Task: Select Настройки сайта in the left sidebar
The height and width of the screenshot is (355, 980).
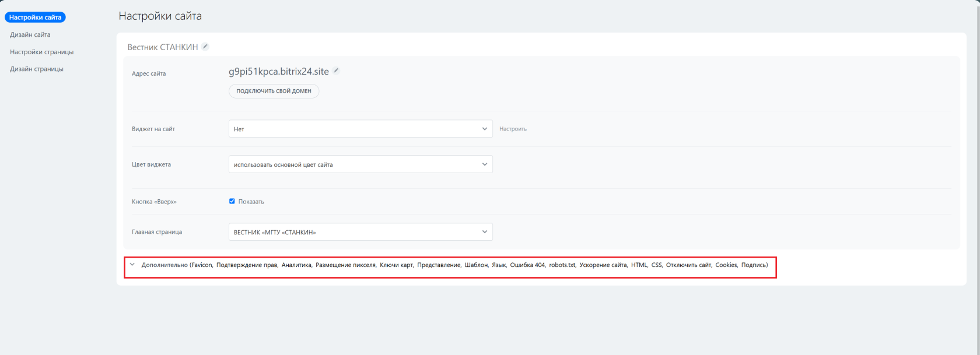Action: [x=35, y=17]
